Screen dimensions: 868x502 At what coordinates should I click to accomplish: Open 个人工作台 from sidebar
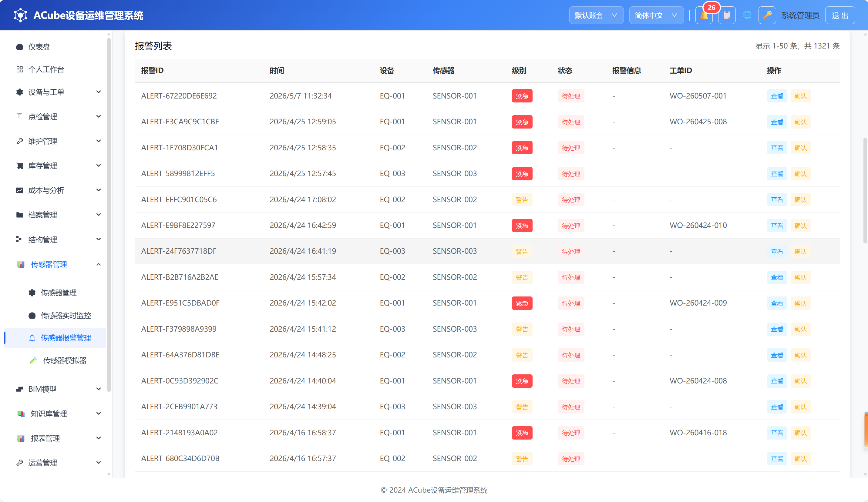(55, 69)
